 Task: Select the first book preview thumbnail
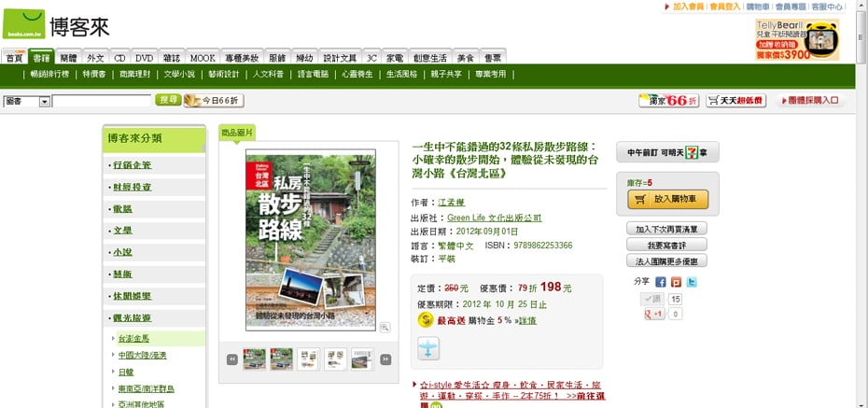pos(254,359)
